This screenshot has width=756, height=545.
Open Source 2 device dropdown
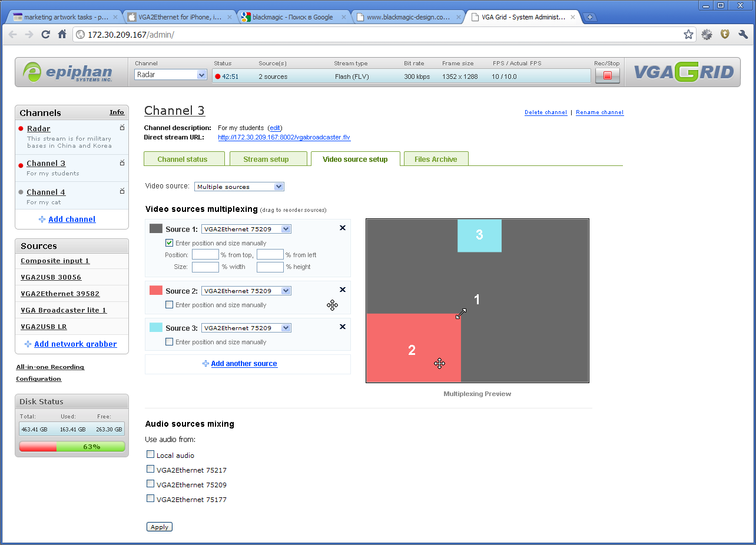coord(246,291)
